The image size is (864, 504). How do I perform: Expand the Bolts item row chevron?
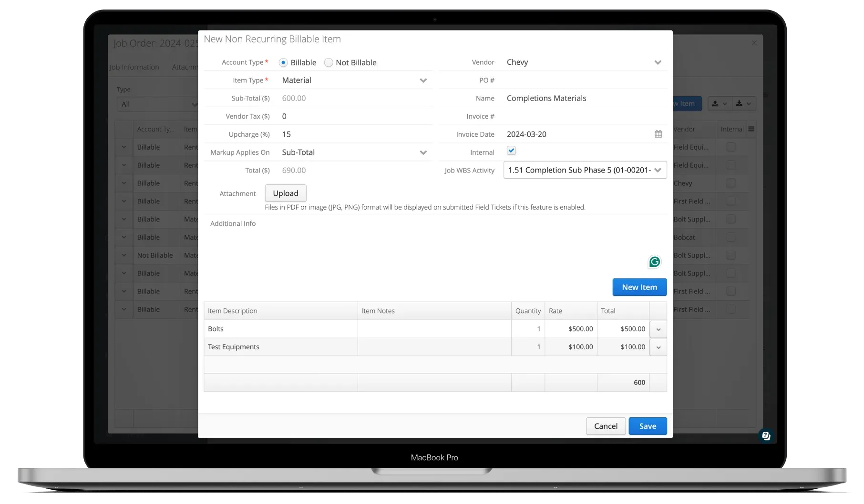click(658, 329)
